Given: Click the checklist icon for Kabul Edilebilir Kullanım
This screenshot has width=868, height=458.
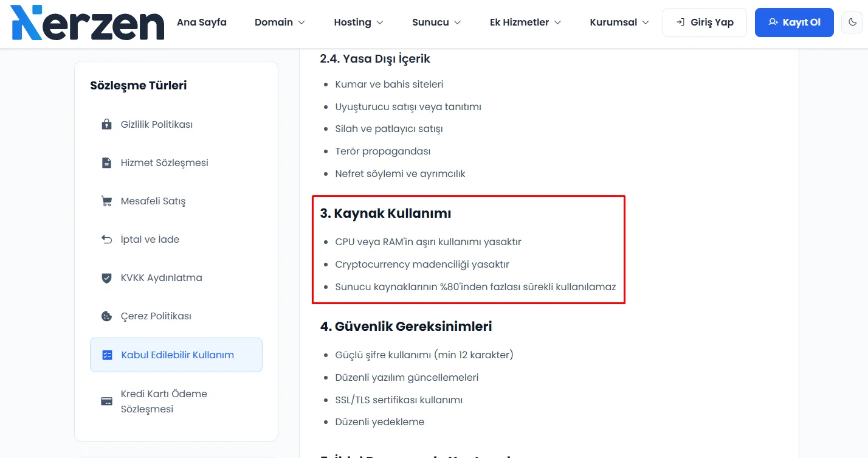Looking at the screenshot, I should tap(108, 355).
